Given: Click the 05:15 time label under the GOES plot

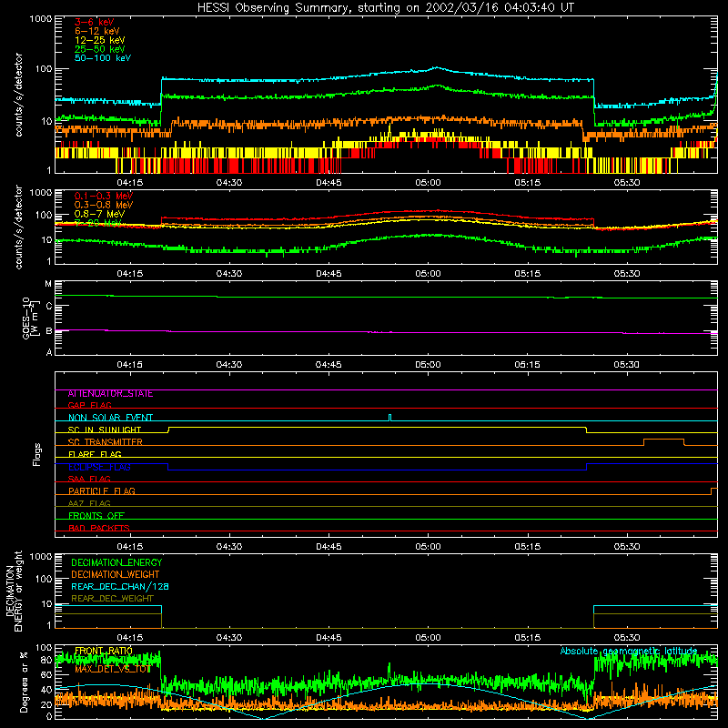Looking at the screenshot, I should point(527,365).
